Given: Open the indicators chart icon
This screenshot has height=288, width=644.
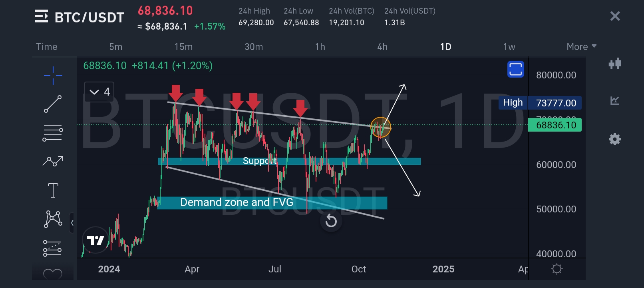Looking at the screenshot, I should tap(615, 101).
